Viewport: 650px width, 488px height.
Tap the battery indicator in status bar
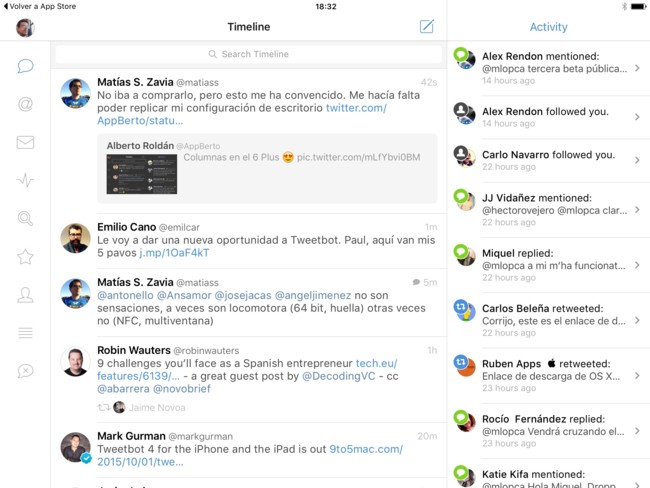point(638,6)
